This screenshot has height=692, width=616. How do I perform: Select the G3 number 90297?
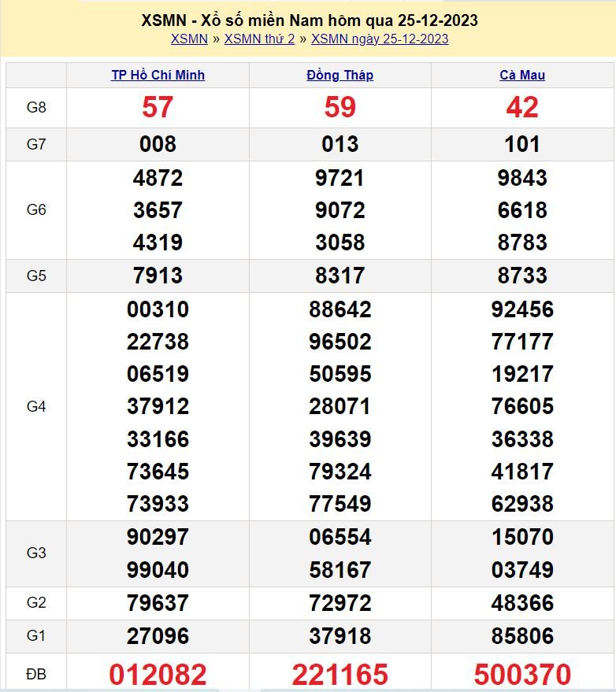[x=158, y=537]
